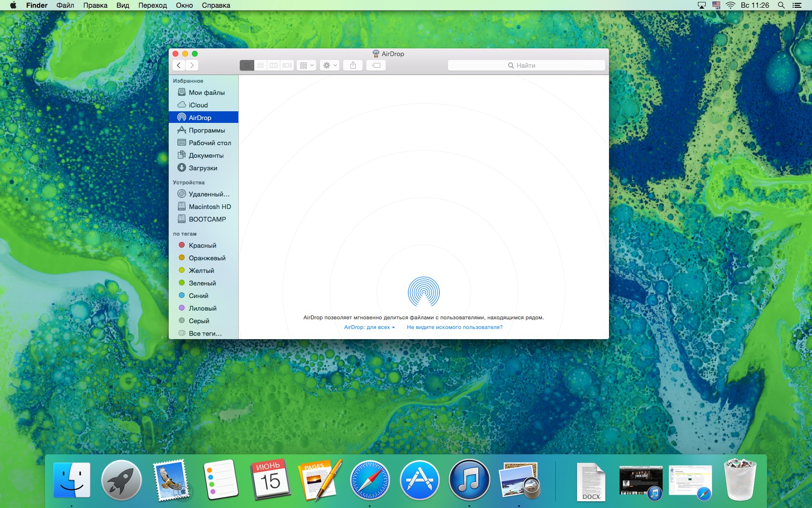Expand the 'AirDrop: для всех' visibility dropdown
The image size is (812, 508).
pyautogui.click(x=369, y=328)
